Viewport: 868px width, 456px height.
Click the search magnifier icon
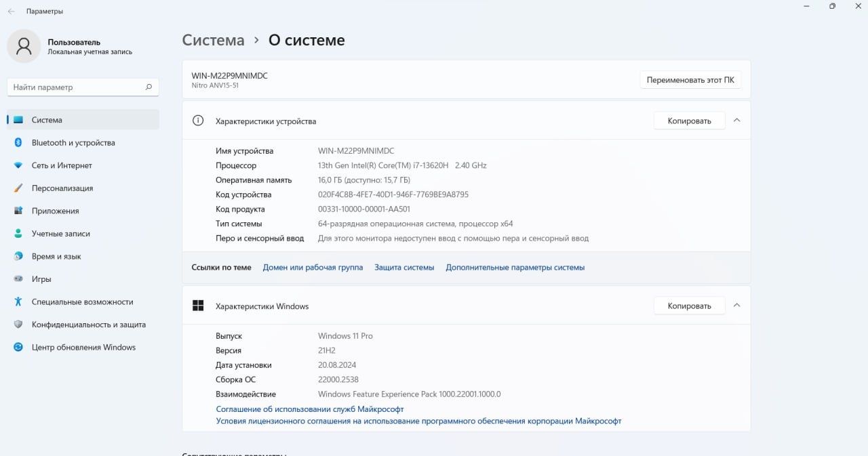(149, 87)
